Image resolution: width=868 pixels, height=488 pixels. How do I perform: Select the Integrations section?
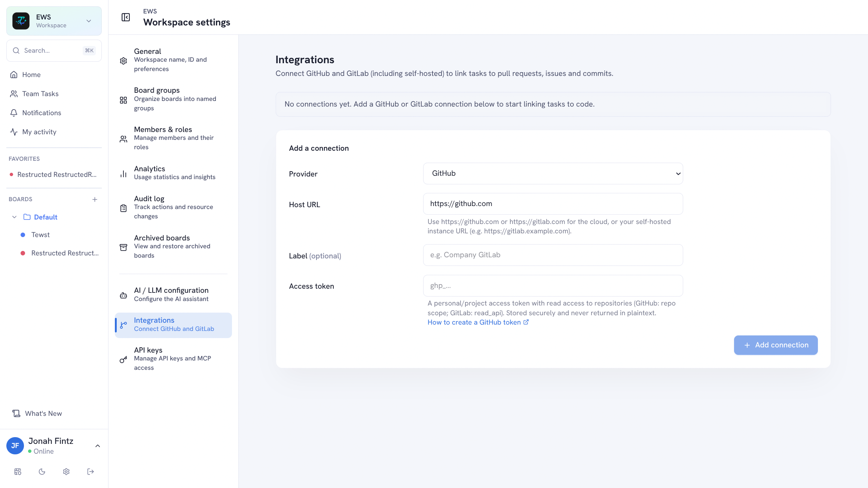tap(173, 325)
